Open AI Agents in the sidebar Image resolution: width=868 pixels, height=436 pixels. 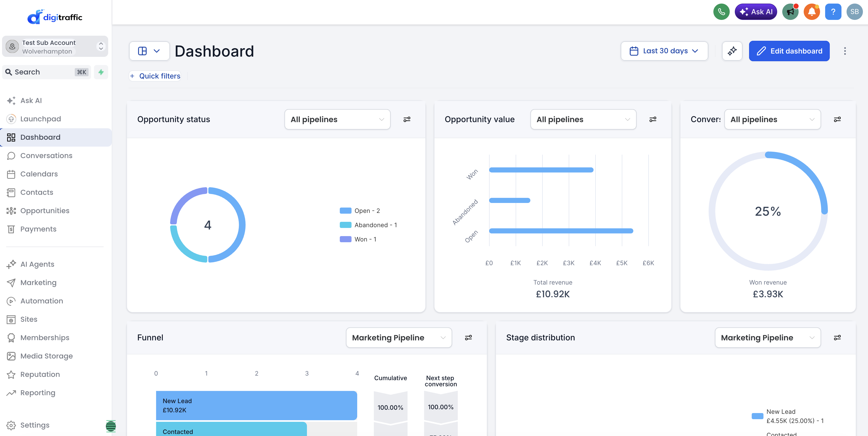[56, 264]
